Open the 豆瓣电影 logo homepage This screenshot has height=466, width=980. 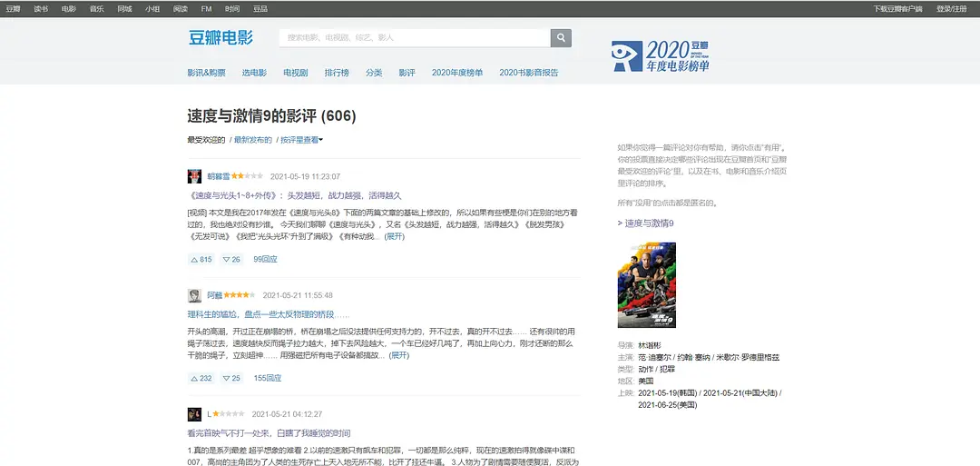click(x=220, y=37)
